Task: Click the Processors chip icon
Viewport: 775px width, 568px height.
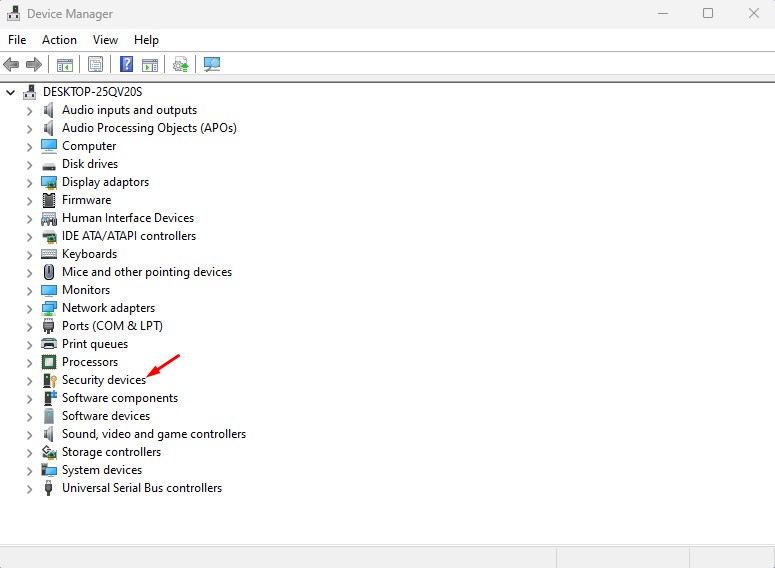Action: click(49, 362)
